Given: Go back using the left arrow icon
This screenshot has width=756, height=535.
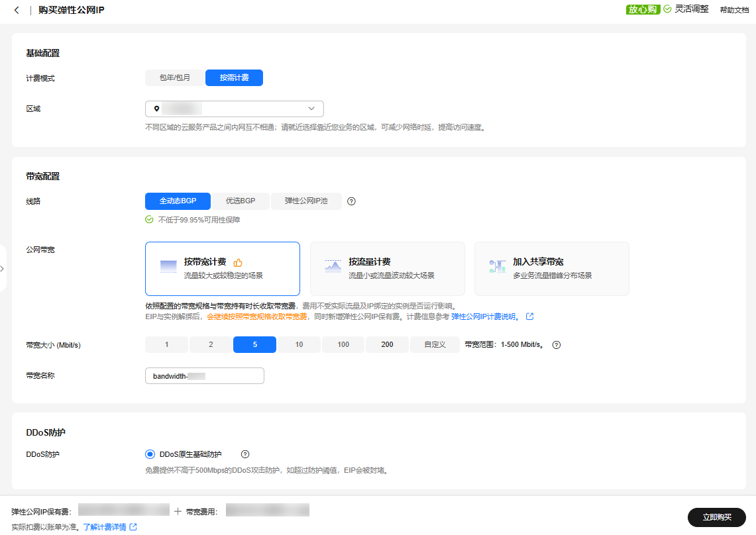Looking at the screenshot, I should [x=17, y=10].
